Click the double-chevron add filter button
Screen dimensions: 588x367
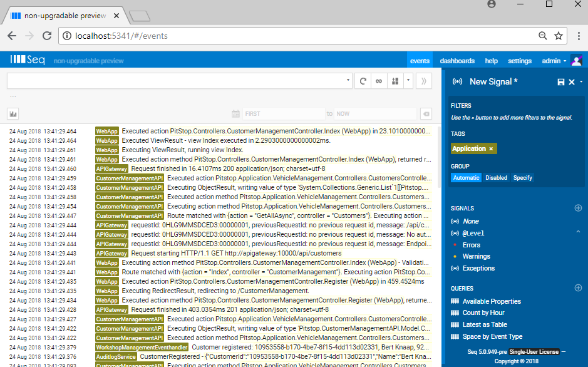pos(424,81)
